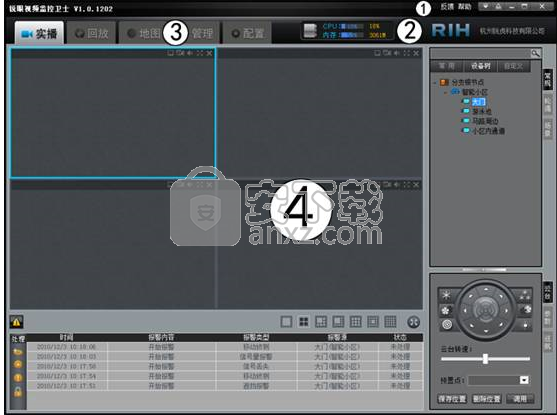Image resolution: width=557 pixels, height=415 pixels.
Task: Click PTZ pan up arrow on control dial
Action: (486, 289)
